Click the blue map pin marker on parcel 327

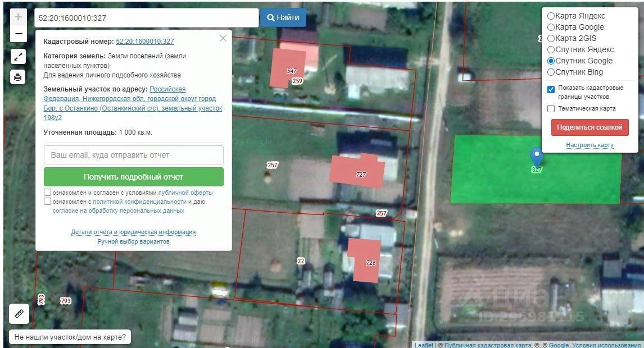click(537, 158)
